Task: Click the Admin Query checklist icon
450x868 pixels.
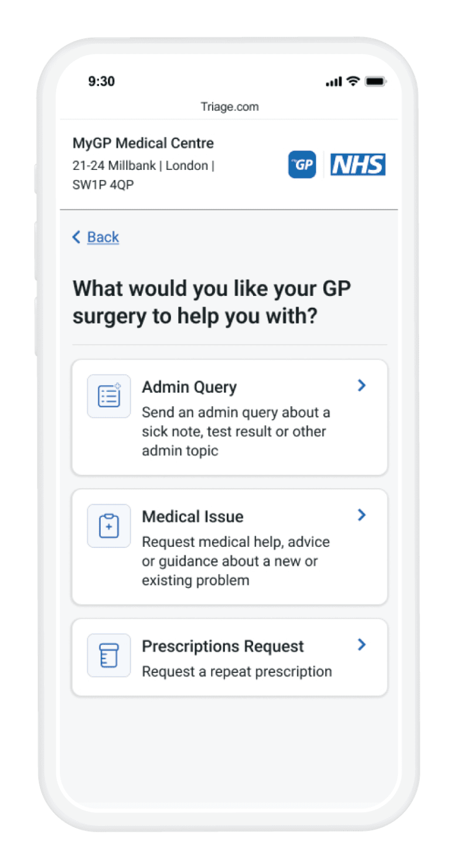Action: [x=109, y=396]
